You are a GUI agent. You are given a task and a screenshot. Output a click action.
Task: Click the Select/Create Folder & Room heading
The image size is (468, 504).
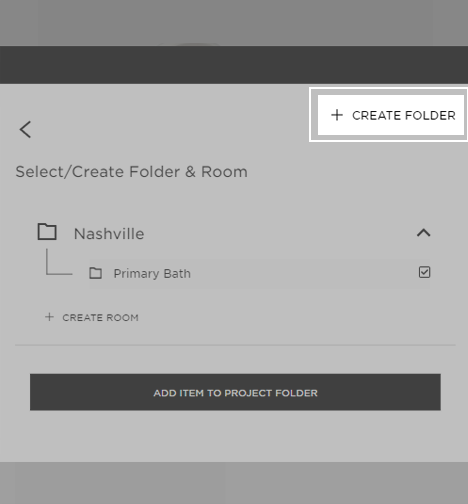point(132,172)
